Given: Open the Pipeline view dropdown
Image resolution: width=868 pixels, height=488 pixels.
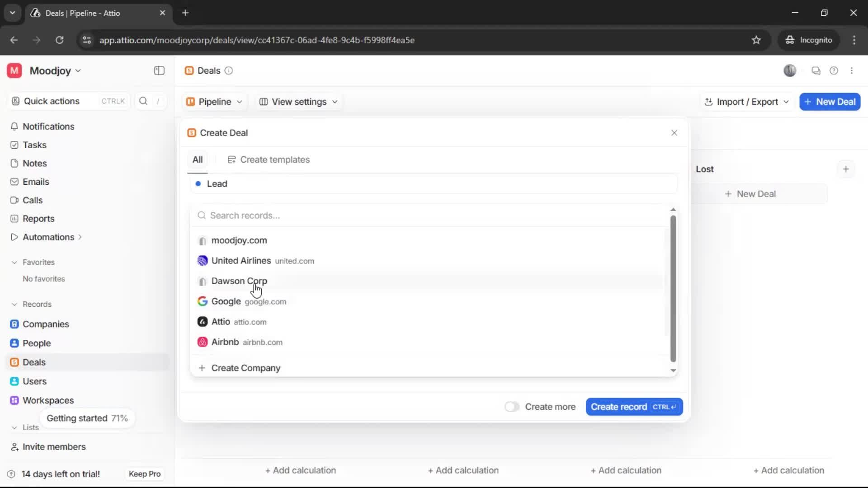Looking at the screenshot, I should pos(214,102).
